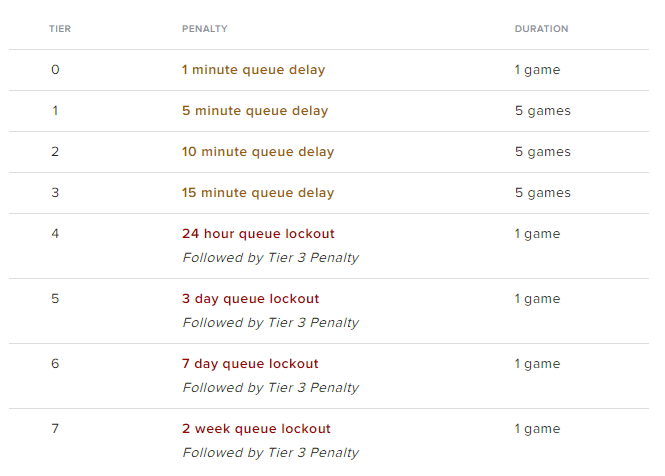The height and width of the screenshot is (476, 665).
Task: Click tier number 4 in the table
Action: [x=55, y=234]
